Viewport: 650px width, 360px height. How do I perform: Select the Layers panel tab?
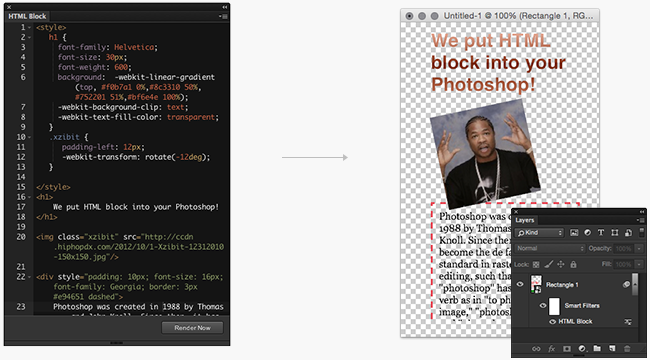click(525, 220)
